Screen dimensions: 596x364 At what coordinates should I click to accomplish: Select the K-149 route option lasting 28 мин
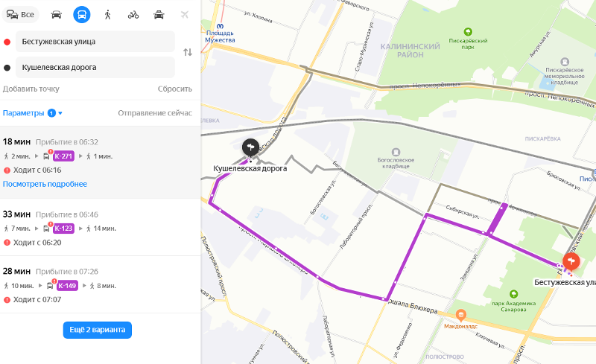101,285
